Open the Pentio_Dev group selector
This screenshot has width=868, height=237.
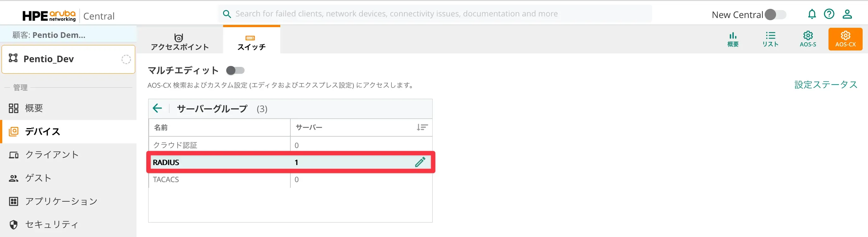[68, 59]
